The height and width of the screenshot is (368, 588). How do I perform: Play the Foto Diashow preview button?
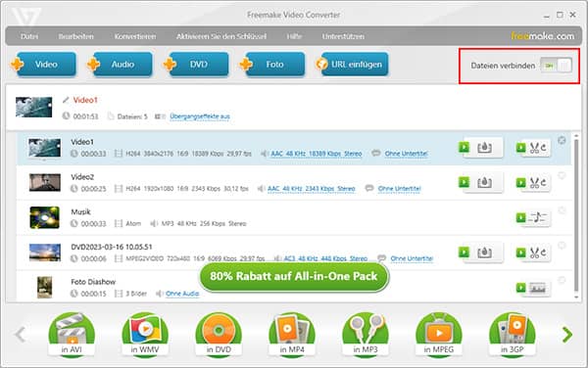pyautogui.click(x=521, y=288)
